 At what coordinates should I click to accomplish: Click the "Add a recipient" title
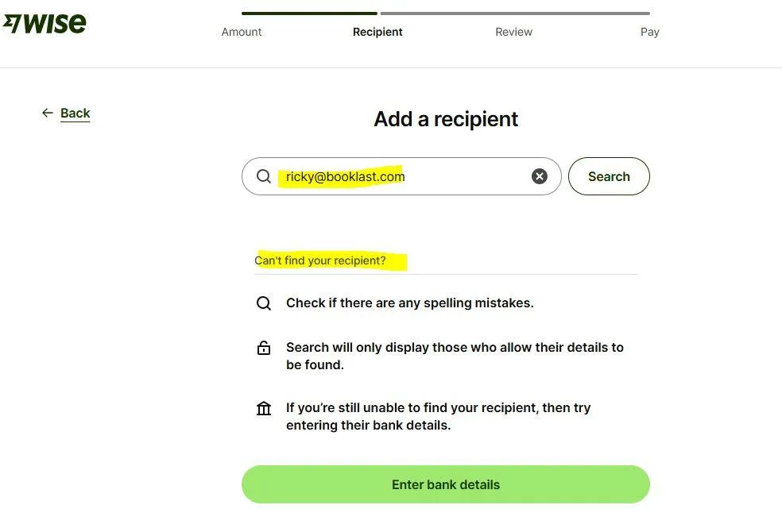pos(446,120)
